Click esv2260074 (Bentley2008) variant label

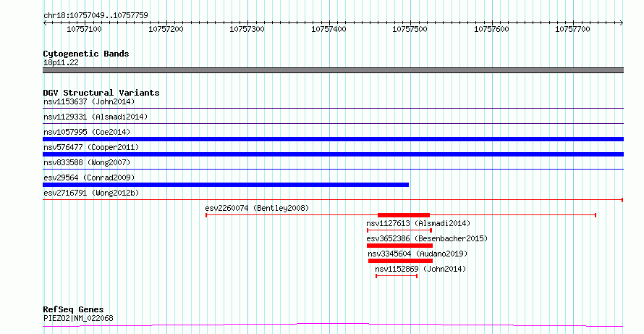tap(257, 208)
